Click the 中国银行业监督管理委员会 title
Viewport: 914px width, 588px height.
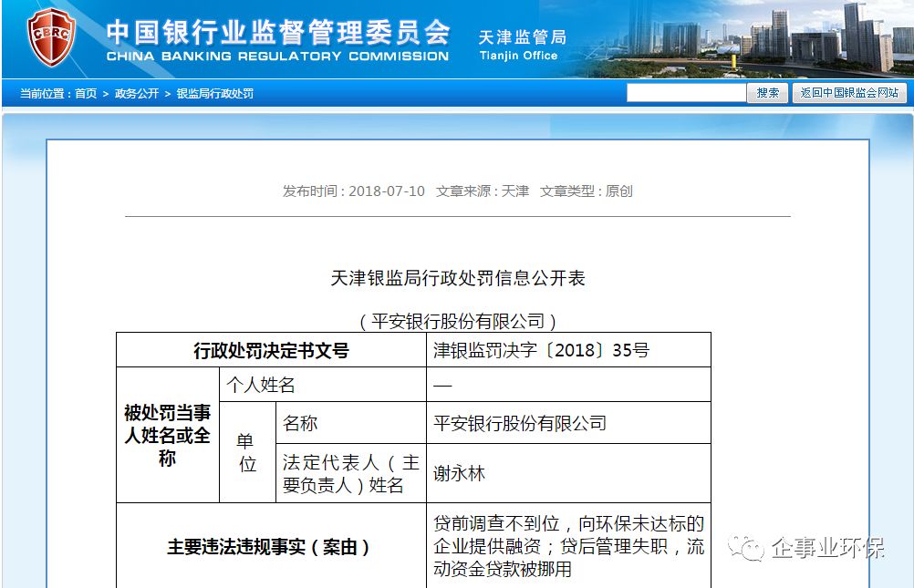(278, 32)
